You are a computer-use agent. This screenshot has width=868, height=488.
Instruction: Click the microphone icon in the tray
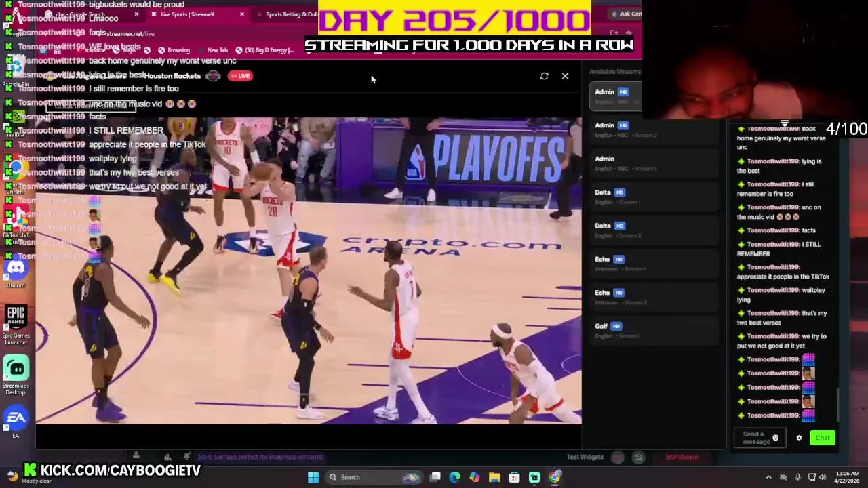coord(797,477)
